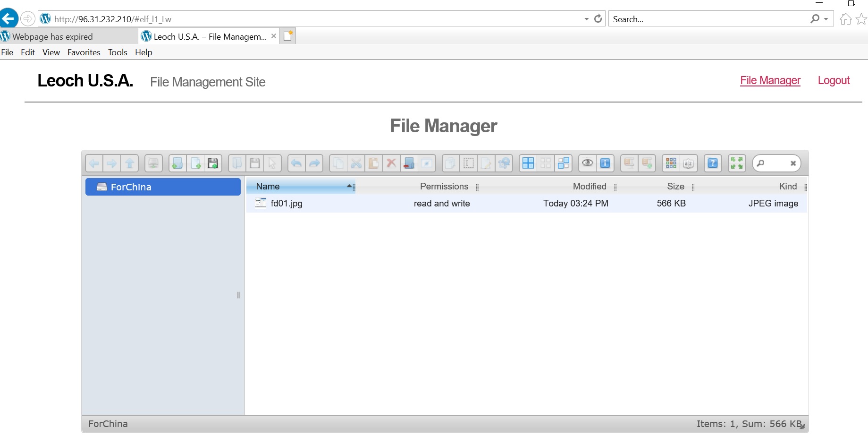Screen dimensions: 868x445
Task: Click the cut scissors icon
Action: pos(356,163)
